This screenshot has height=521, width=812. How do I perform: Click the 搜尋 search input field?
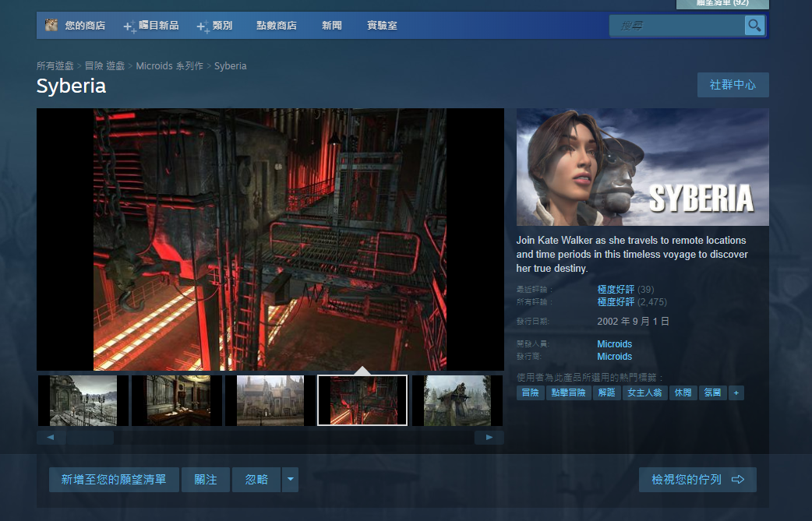pyautogui.click(x=677, y=26)
